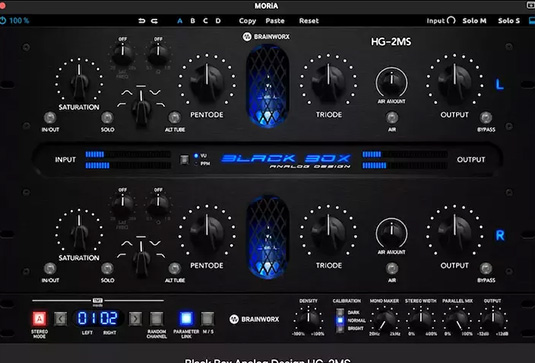This screenshot has height=363, width=535.
Task: Toggle L channel Alt Tube button
Action: click(175, 118)
